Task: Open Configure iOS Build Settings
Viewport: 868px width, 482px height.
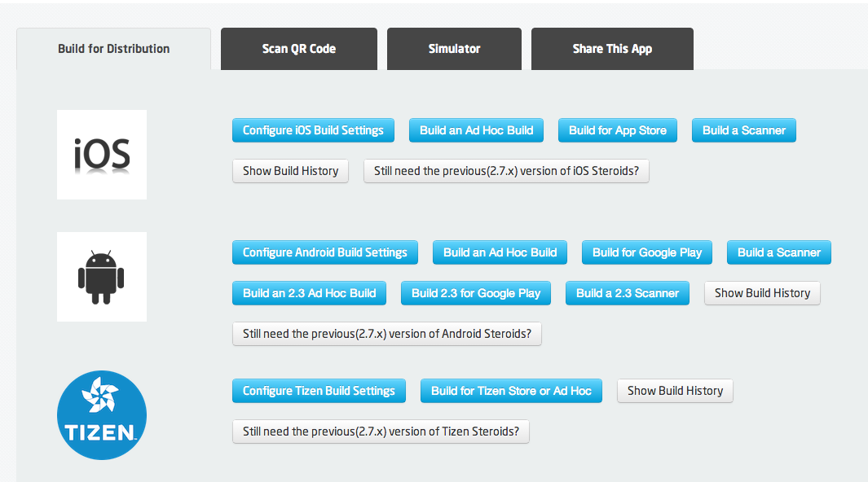Action: 313,130
